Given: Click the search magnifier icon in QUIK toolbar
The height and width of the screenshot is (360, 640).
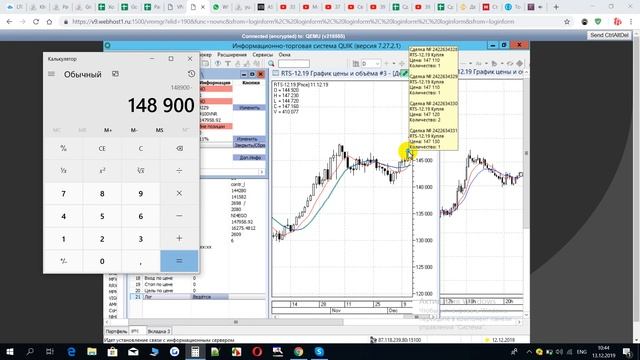Looking at the screenshot, I should [x=271, y=64].
